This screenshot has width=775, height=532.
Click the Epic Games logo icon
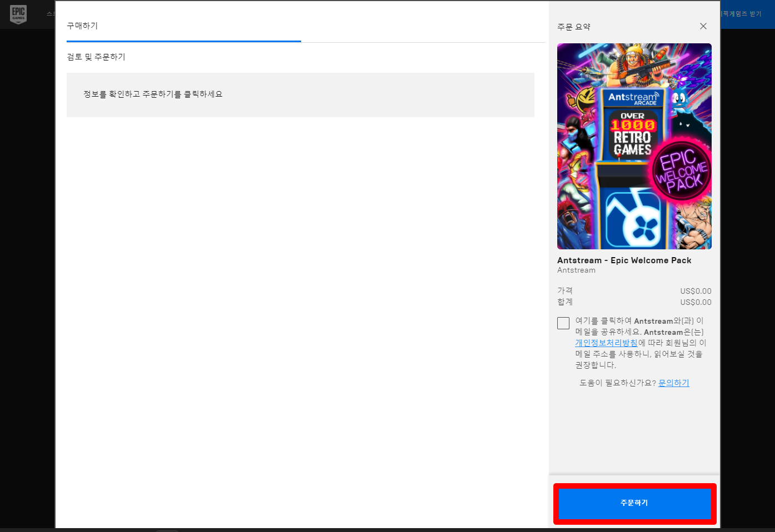point(18,14)
